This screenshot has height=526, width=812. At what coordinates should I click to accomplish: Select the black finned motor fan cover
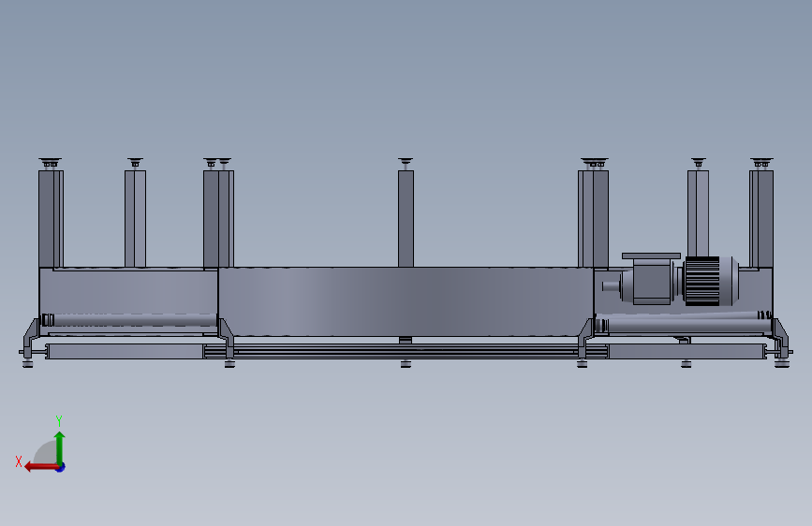click(702, 281)
